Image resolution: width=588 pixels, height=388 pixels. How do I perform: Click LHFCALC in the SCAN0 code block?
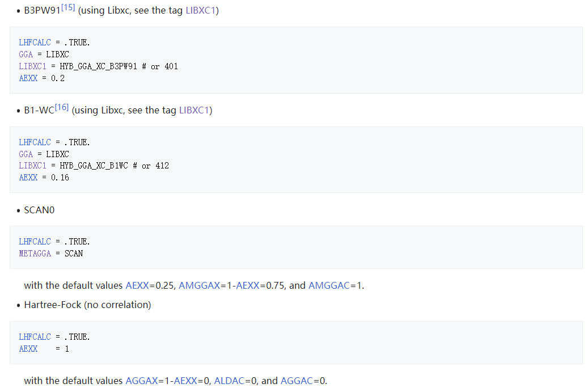click(35, 242)
